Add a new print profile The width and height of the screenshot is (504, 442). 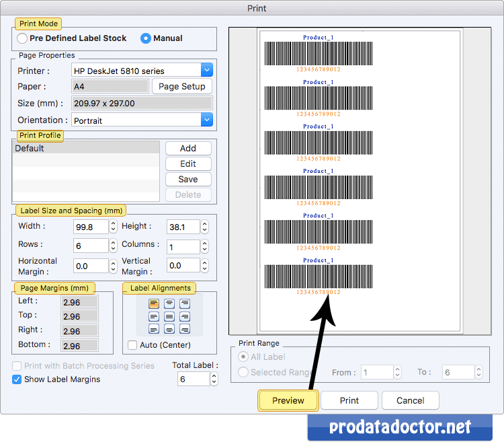(x=188, y=148)
